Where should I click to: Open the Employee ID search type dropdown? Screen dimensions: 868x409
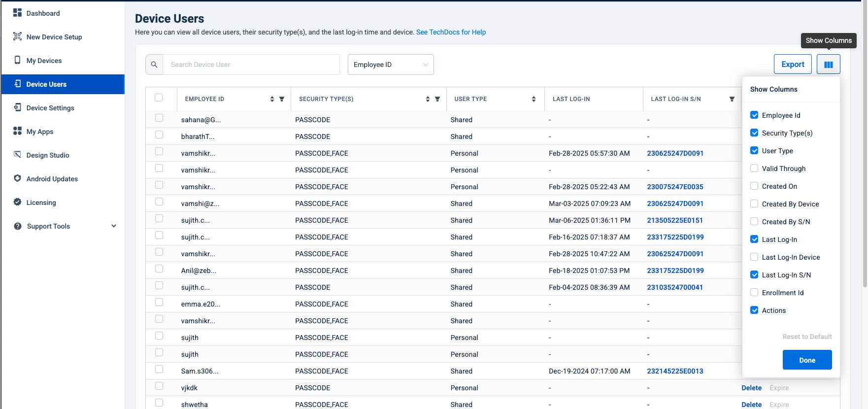(391, 65)
